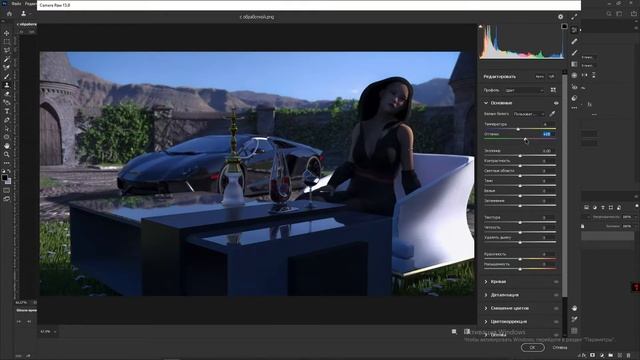Click the Авто button
Image resolution: width=640 pixels, height=360 pixels.
point(540,77)
